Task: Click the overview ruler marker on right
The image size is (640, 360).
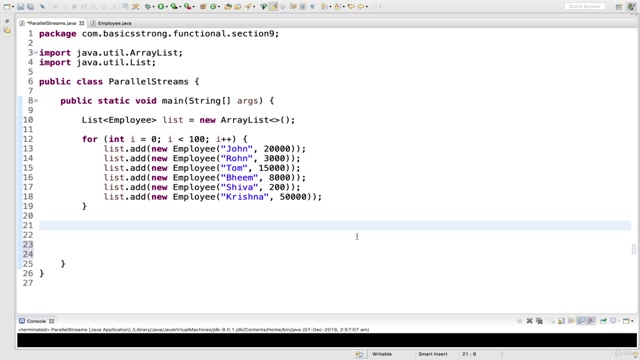Action: click(633, 249)
